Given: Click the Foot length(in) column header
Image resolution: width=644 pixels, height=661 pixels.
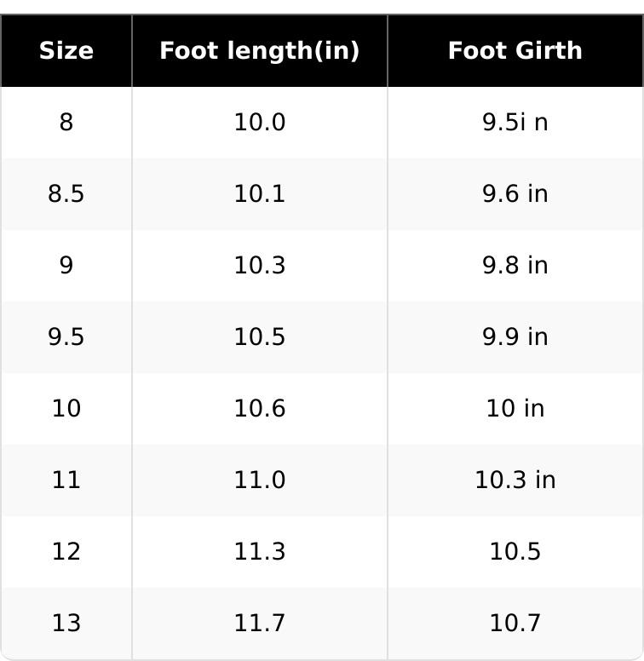Looking at the screenshot, I should [260, 51].
